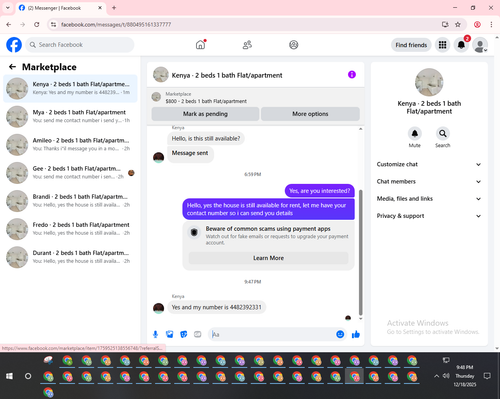Image resolution: width=500 pixels, height=399 pixels.
Task: Open the emoji picker smiley icon
Action: 340,334
